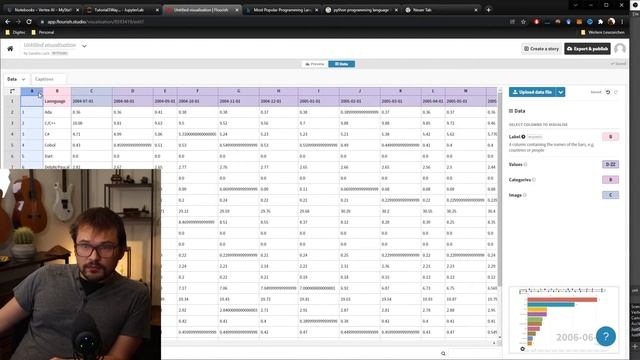Click the 2004-12-01 header cell
This screenshot has height=360, width=640.
[x=278, y=101]
